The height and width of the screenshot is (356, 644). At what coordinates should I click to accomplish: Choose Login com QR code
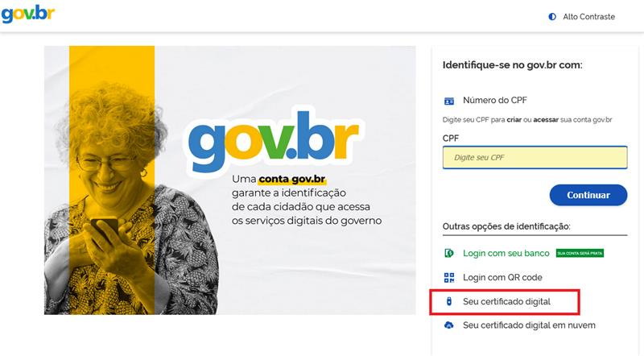pyautogui.click(x=502, y=278)
